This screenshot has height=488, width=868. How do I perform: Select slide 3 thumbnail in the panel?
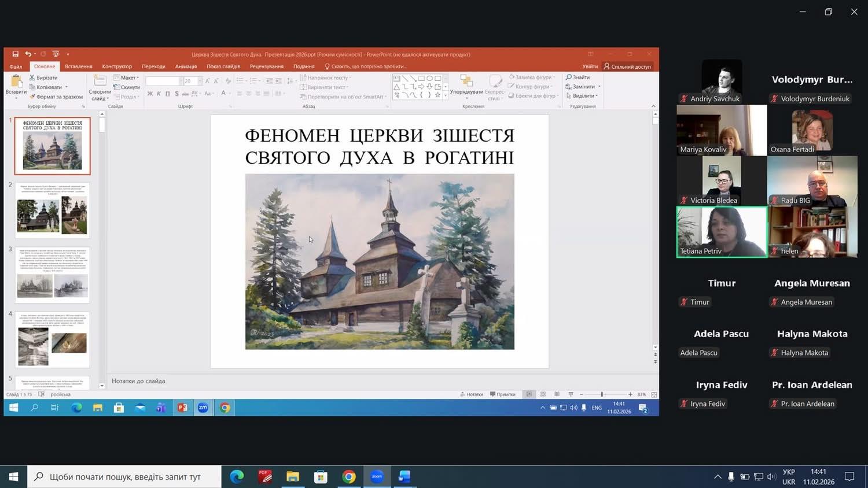tap(52, 275)
